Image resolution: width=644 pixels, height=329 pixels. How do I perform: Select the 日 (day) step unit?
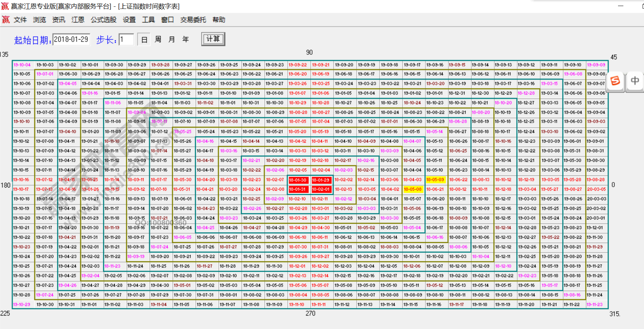tap(144, 39)
